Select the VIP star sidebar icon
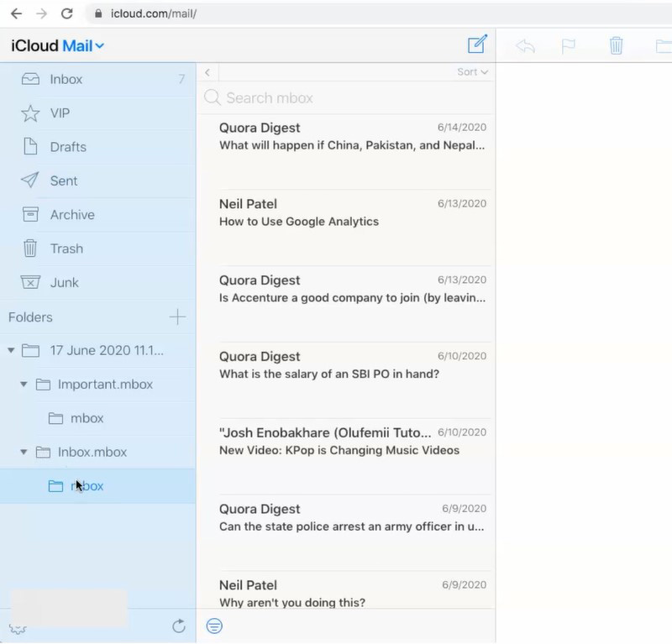672x644 pixels. coord(30,113)
